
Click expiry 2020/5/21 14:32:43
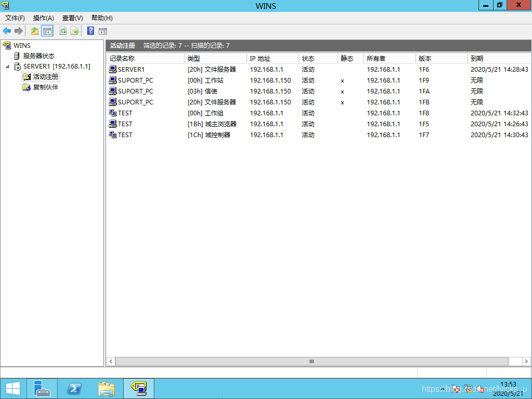point(499,113)
